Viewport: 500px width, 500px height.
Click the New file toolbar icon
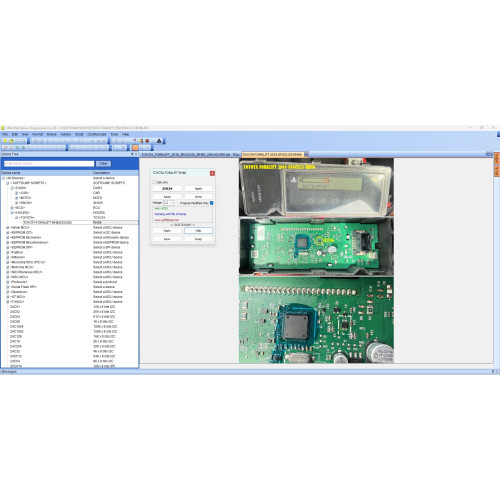[x=5, y=141]
